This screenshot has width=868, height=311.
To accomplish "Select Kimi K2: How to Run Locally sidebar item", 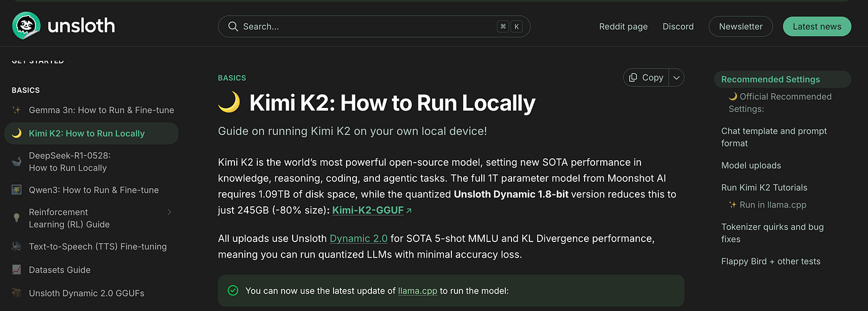I will (x=91, y=133).
